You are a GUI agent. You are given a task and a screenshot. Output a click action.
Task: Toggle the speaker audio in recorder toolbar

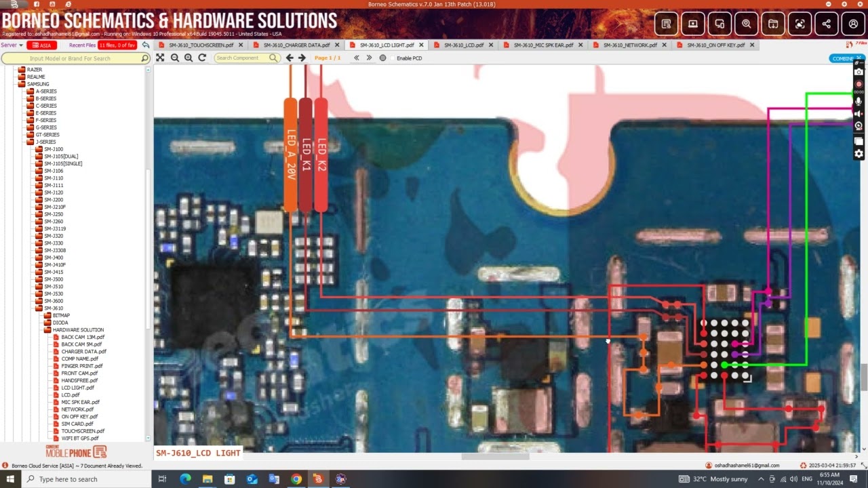[859, 114]
